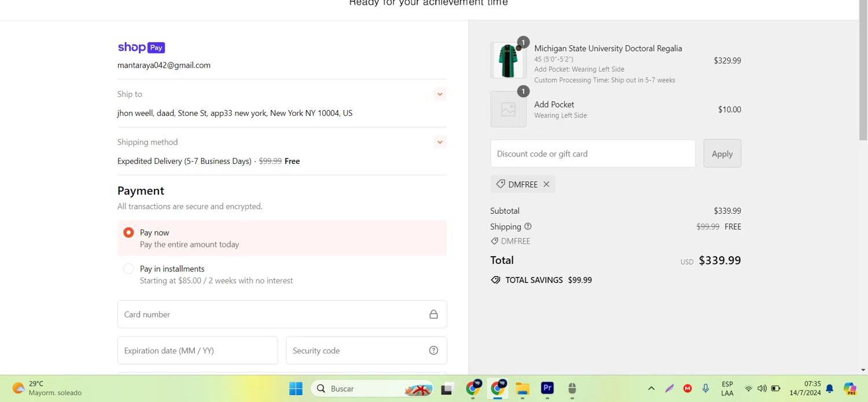The width and height of the screenshot is (868, 402).
Task: Open File Explorer from the taskbar
Action: (523, 389)
